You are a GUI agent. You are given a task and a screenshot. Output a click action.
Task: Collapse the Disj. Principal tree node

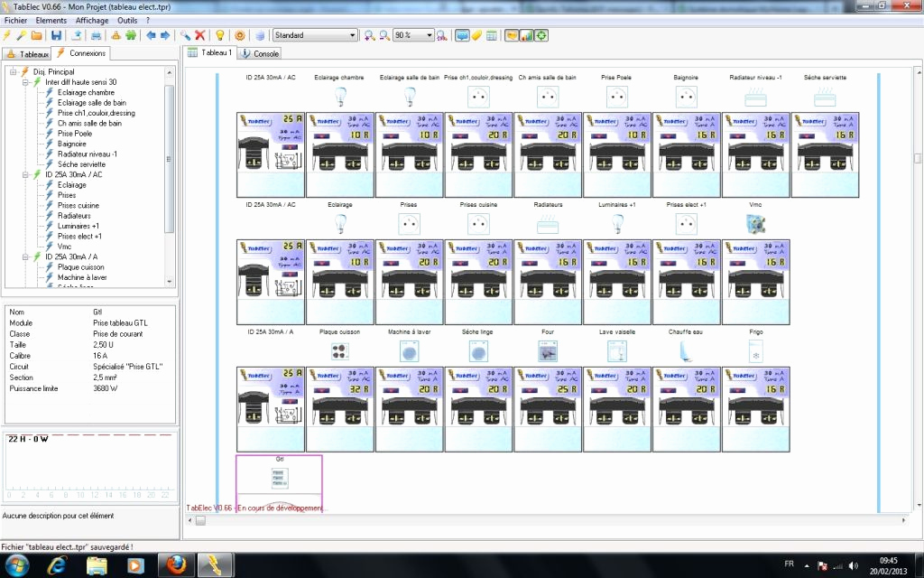coord(13,72)
